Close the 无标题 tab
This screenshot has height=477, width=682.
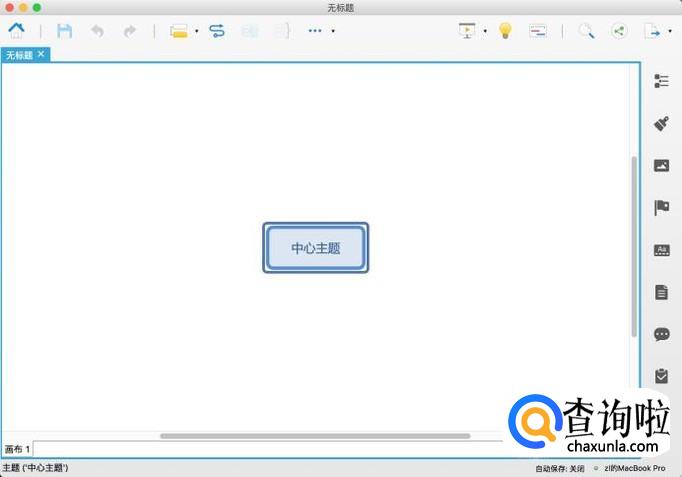pos(41,54)
